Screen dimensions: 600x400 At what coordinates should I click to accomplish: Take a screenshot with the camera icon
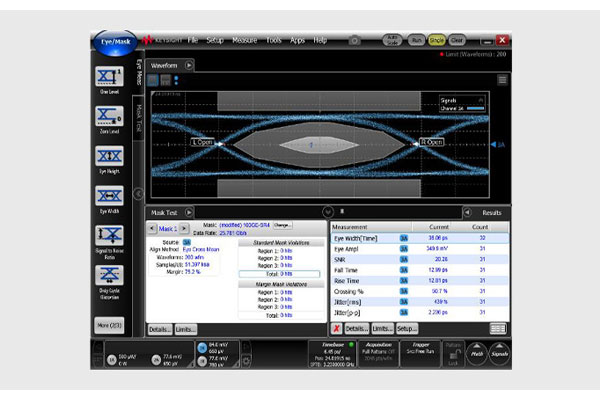click(354, 40)
